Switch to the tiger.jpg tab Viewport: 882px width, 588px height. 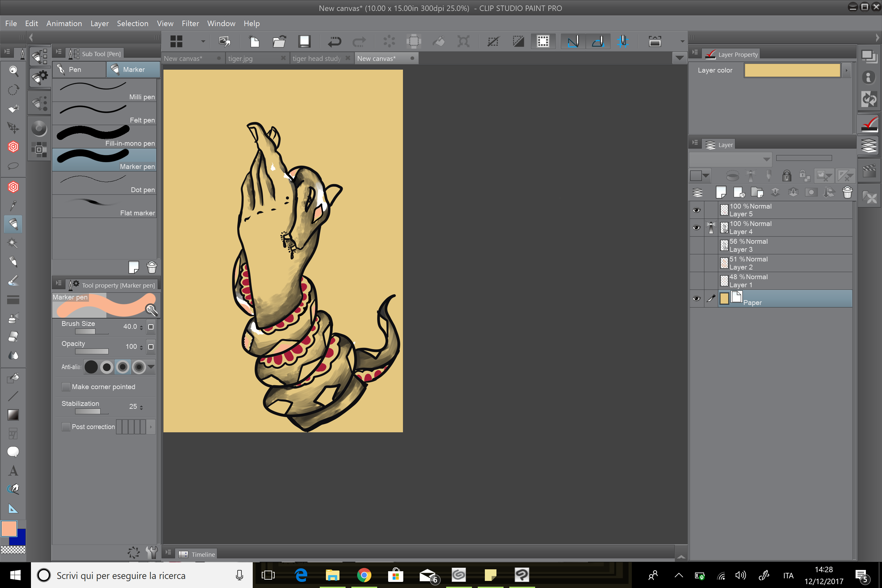(x=241, y=58)
